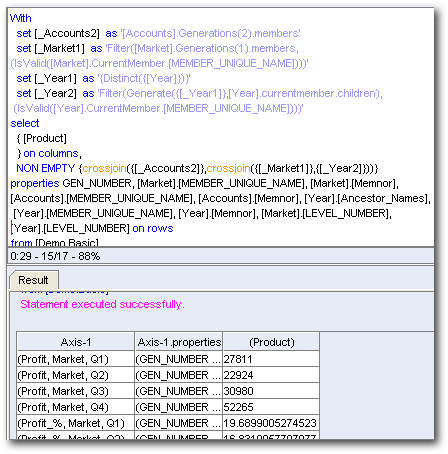Select the (Profit, Market, Q1) cell
The image size is (448, 454).
coord(76,359)
